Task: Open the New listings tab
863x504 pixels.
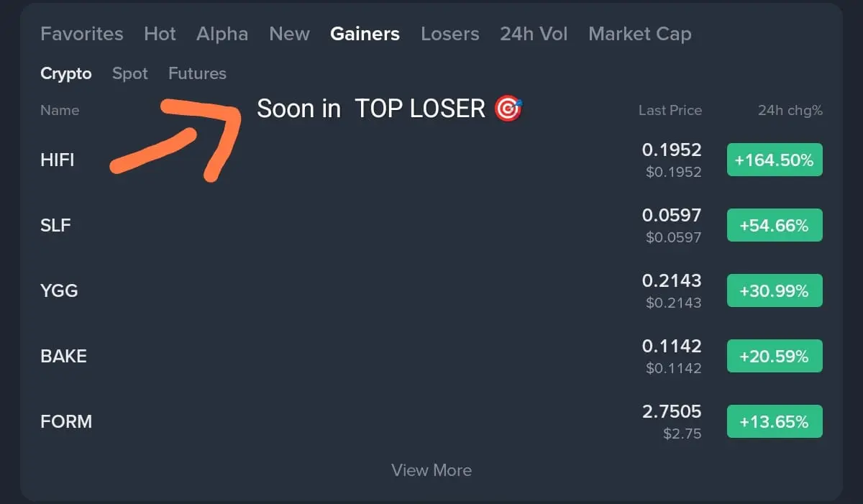Action: (289, 34)
